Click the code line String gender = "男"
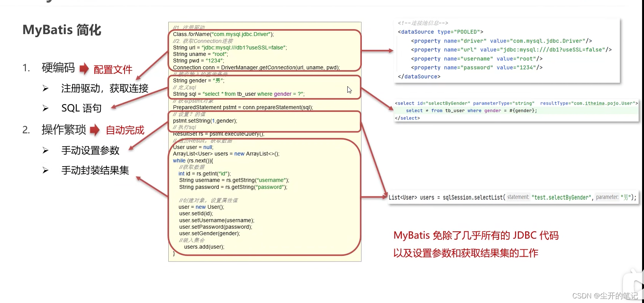Image resolution: width=644 pixels, height=303 pixels. tap(199, 80)
